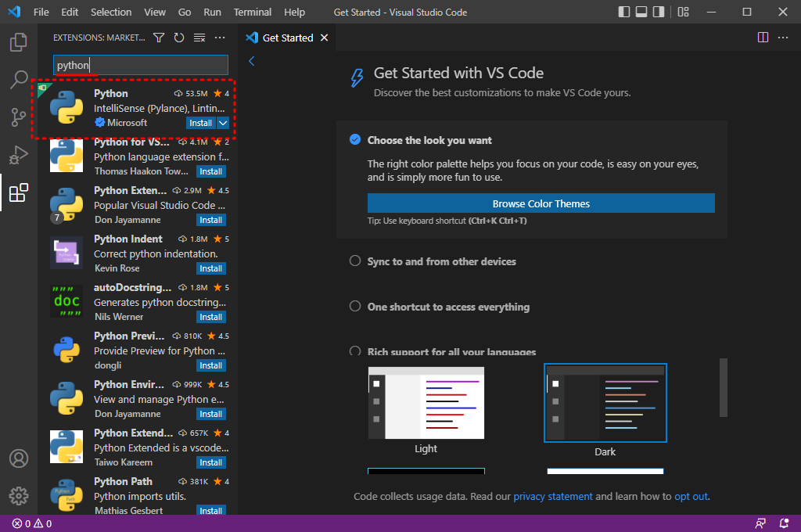Screen dimensions: 801x532
Task: Split the editor to the right
Action: [763, 38]
